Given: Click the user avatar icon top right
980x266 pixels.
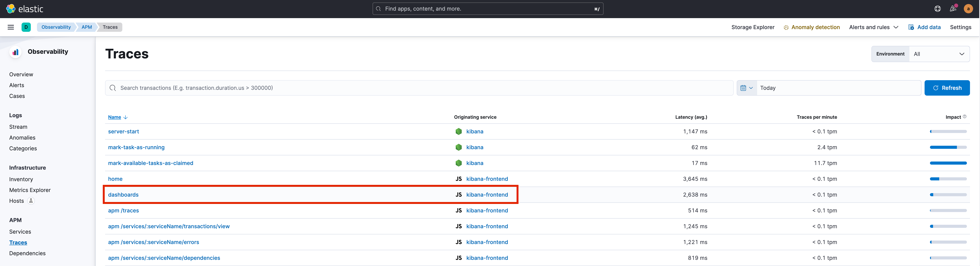Looking at the screenshot, I should click(968, 9).
